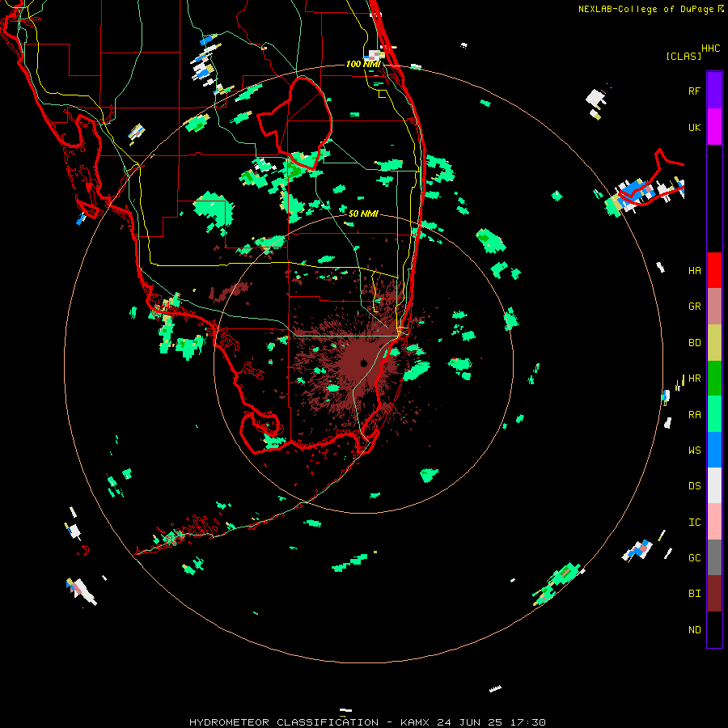The image size is (728, 728).
Task: Click the ND black legend swatch
Action: click(714, 629)
